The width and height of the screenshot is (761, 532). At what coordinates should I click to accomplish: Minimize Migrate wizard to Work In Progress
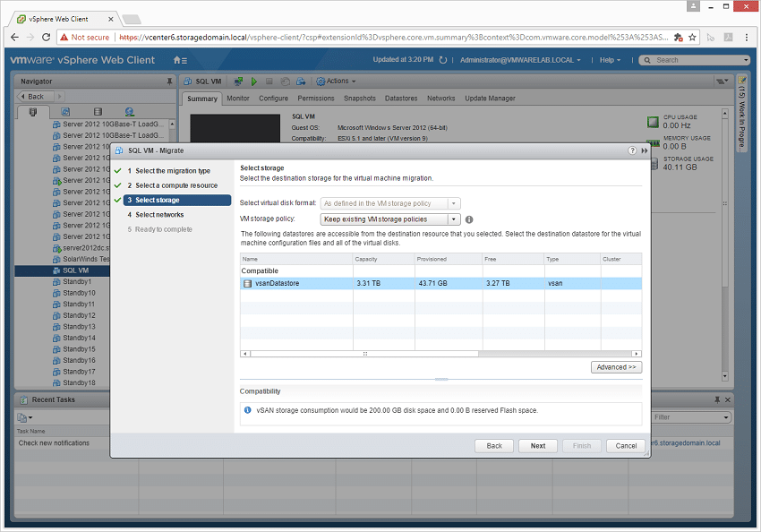point(644,150)
